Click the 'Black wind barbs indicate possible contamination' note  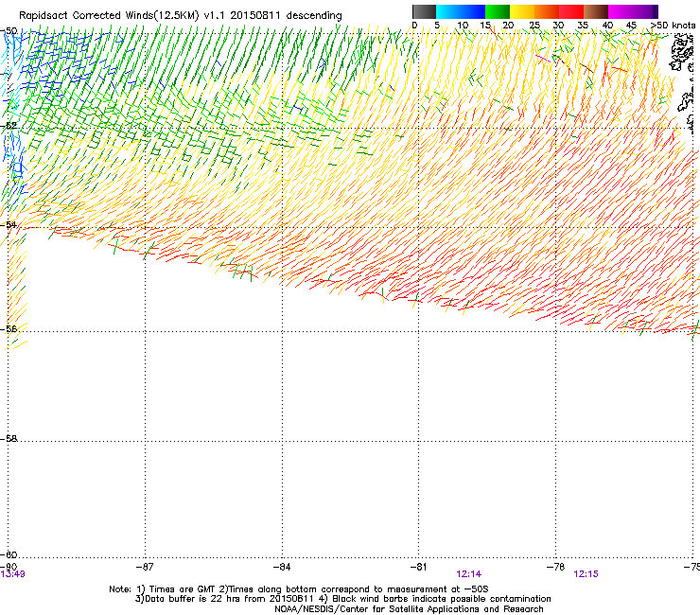coord(442,599)
